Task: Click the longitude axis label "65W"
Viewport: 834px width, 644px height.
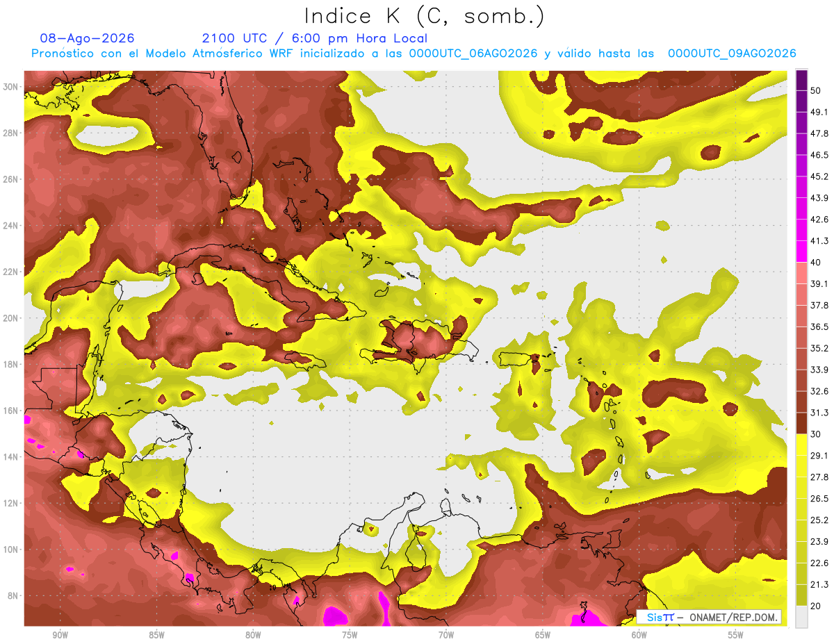Action: tap(543, 635)
